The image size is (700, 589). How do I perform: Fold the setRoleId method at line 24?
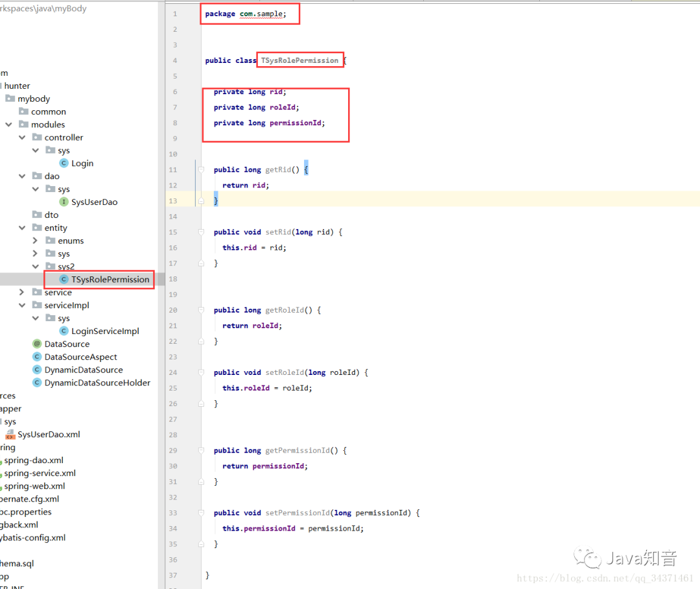[x=202, y=372]
